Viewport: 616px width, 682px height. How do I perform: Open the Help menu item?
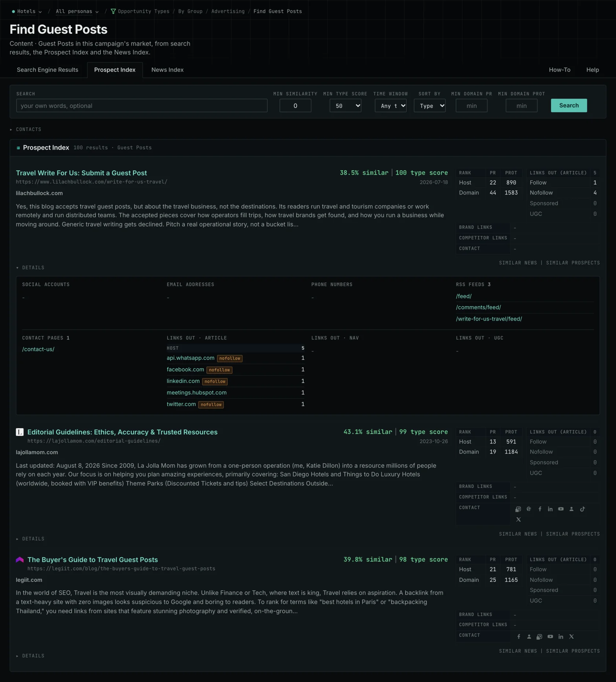coord(593,70)
